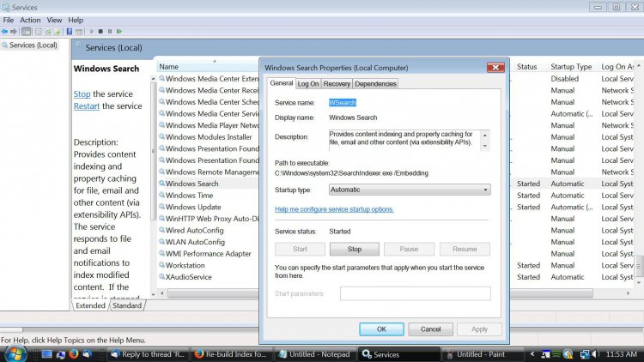Open the Help menu
644x362 pixels.
76,20
